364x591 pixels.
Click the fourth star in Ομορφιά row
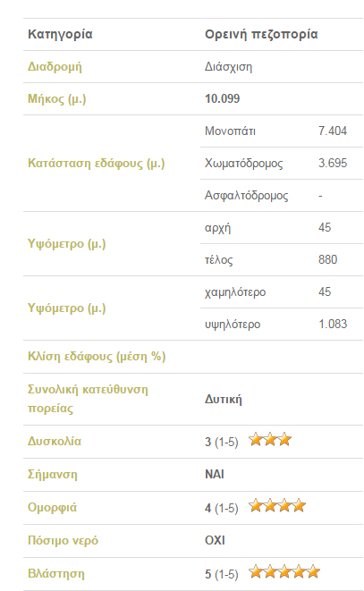tap(299, 506)
